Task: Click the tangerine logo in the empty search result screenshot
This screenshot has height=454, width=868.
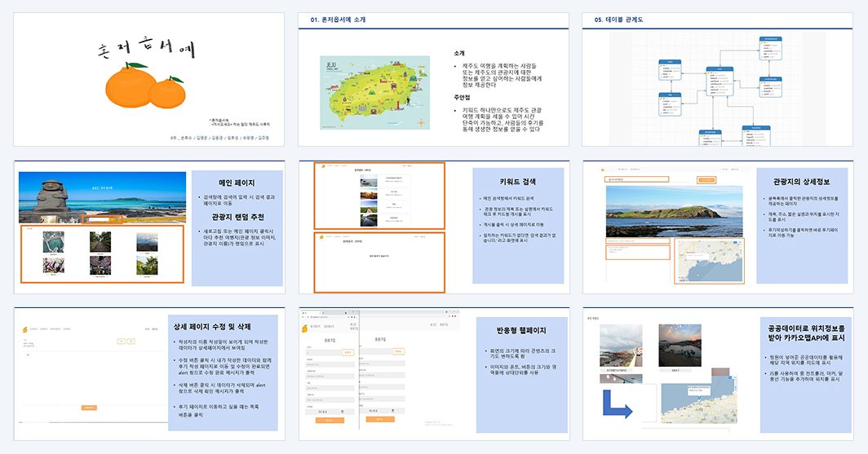Action: tap(321, 236)
